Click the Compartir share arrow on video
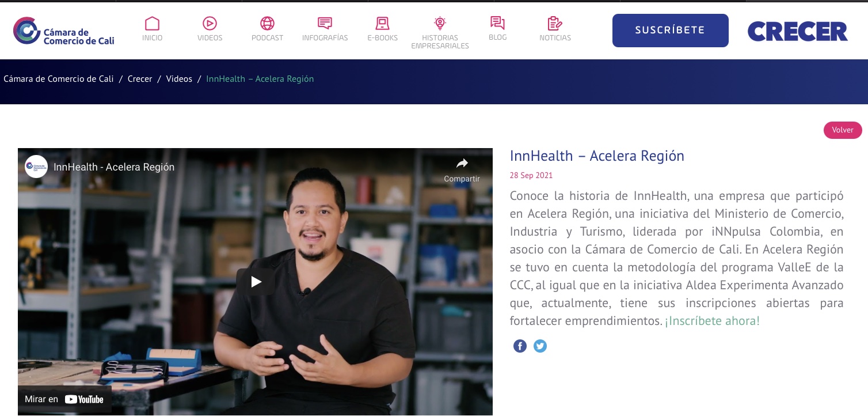 tap(462, 164)
